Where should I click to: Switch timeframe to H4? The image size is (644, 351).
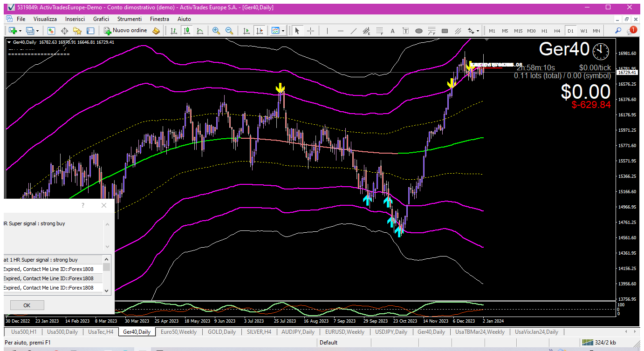pos(557,31)
